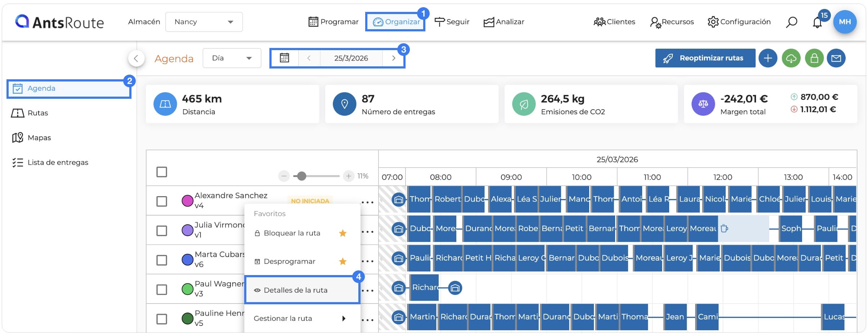Open the Programar tab
This screenshot has width=868, height=336.
coord(334,22)
